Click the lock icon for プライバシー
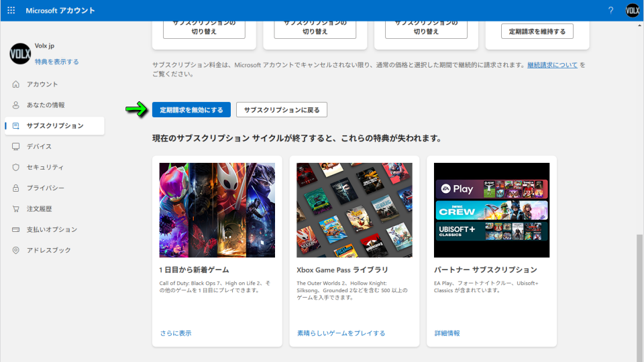This screenshot has height=362, width=644. point(16,188)
